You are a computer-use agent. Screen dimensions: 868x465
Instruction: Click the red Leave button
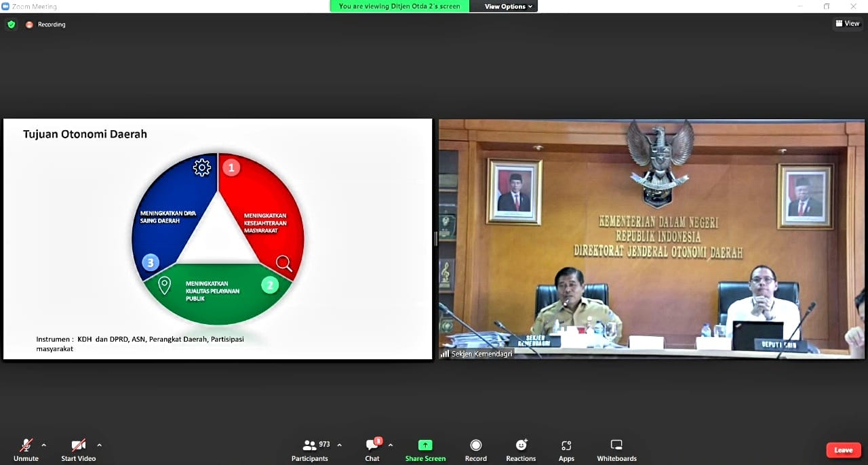pos(843,450)
